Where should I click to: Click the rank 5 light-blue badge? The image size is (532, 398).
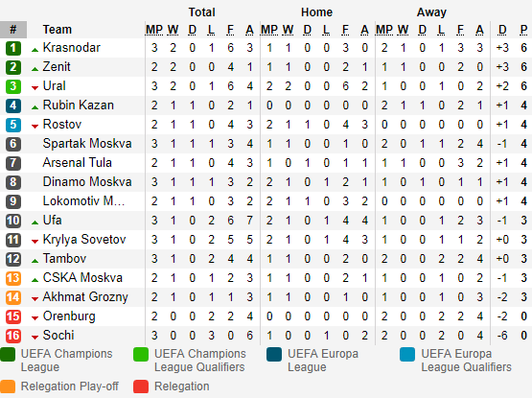(13, 125)
